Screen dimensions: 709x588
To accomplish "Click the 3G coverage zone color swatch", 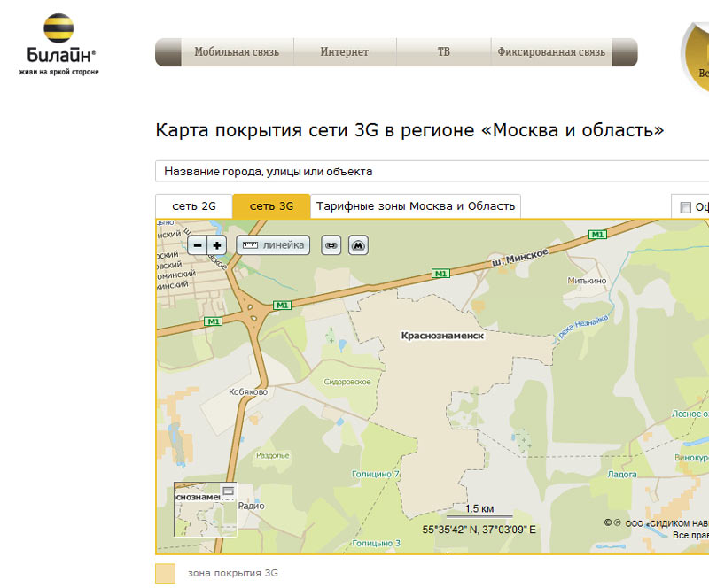I will (165, 574).
